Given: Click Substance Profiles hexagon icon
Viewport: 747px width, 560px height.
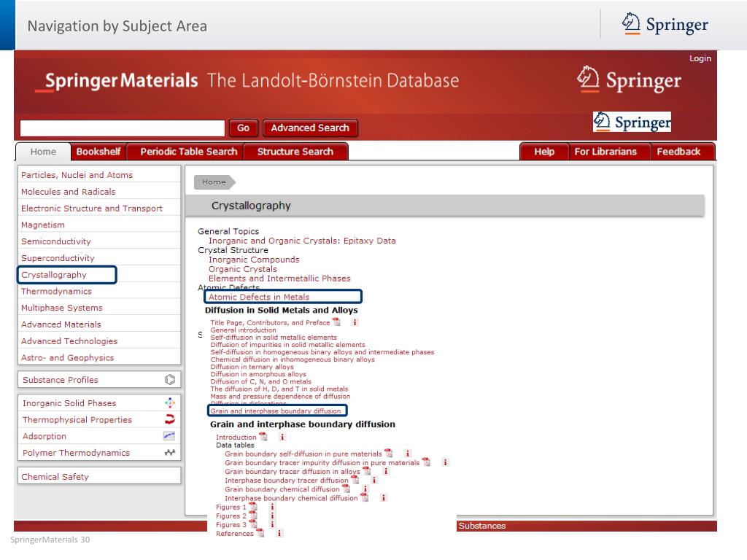Looking at the screenshot, I should tap(170, 379).
